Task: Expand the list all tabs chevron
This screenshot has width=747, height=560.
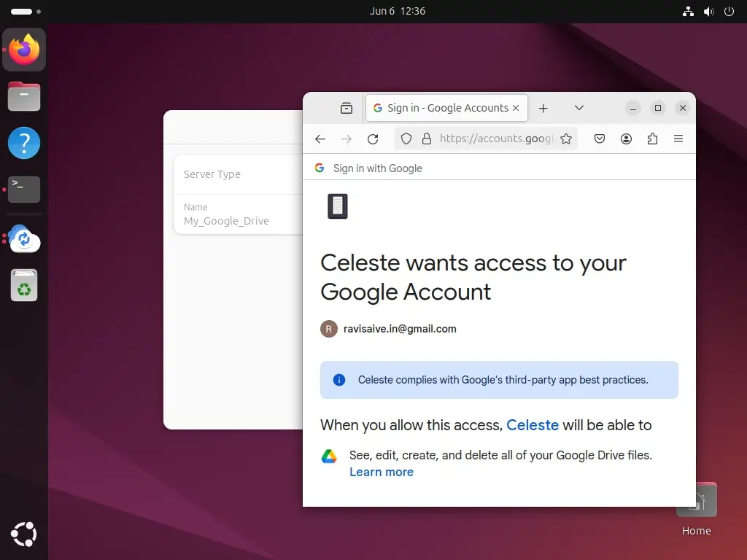Action: [578, 108]
